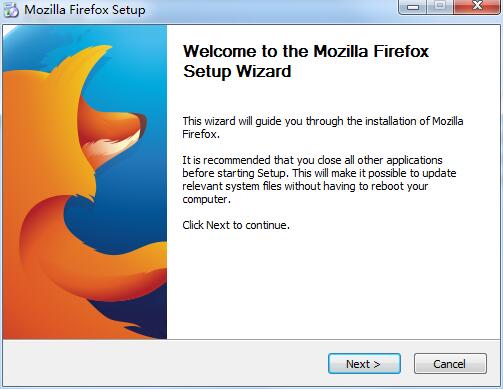503x389 pixels.
Task: Click the 'relevant system files' line of text
Action: tap(305, 186)
